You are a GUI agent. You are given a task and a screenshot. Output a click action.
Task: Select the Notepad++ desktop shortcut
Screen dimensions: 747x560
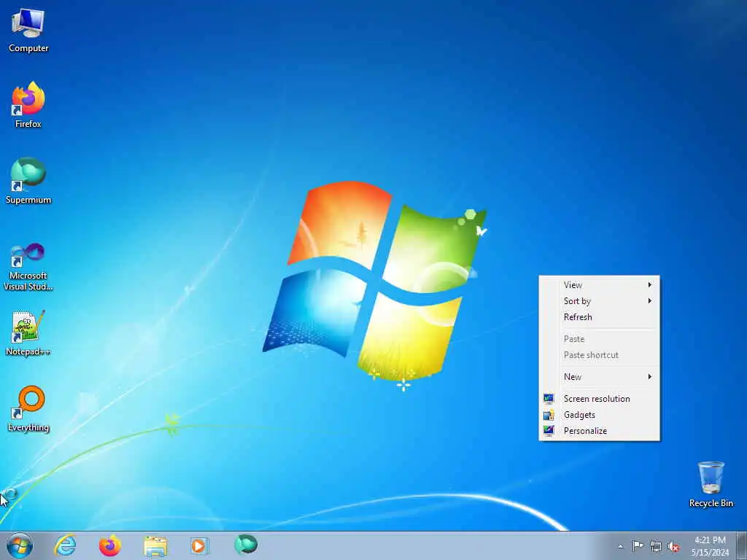[28, 332]
